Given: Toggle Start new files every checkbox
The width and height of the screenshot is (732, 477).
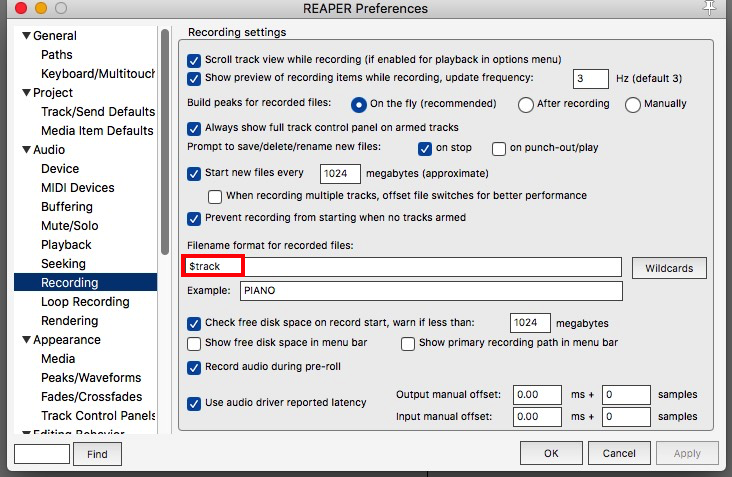Looking at the screenshot, I should click(x=194, y=174).
